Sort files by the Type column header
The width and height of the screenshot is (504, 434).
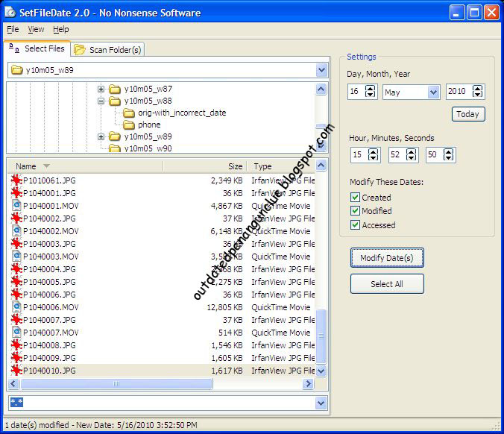click(280, 166)
